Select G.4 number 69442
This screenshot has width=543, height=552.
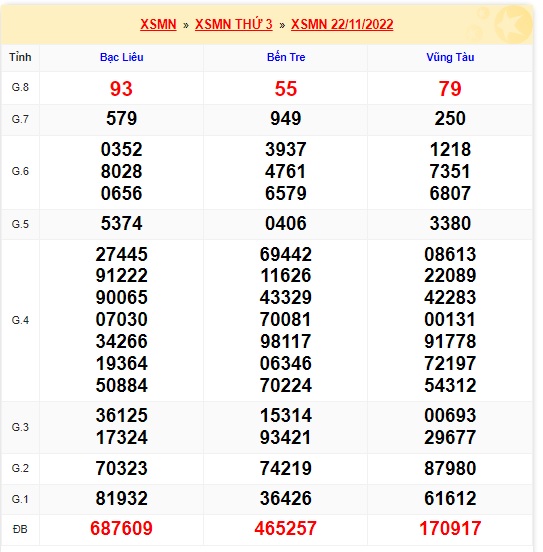(286, 254)
